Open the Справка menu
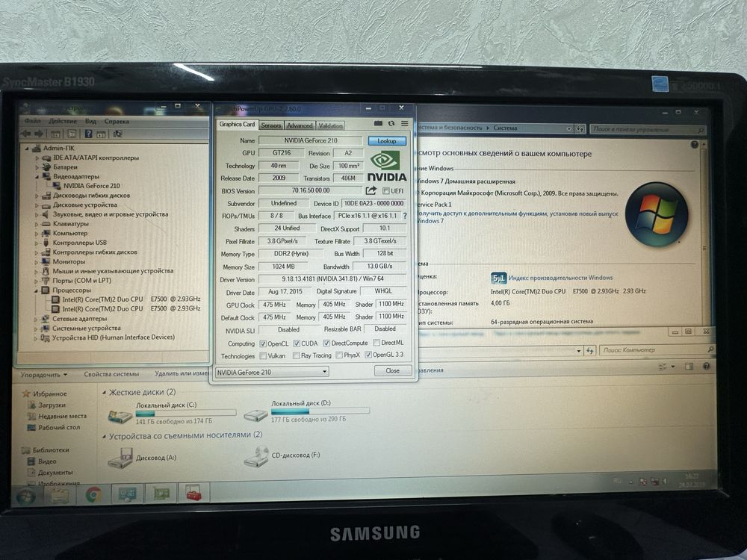The width and height of the screenshot is (747, 560). pos(117,122)
